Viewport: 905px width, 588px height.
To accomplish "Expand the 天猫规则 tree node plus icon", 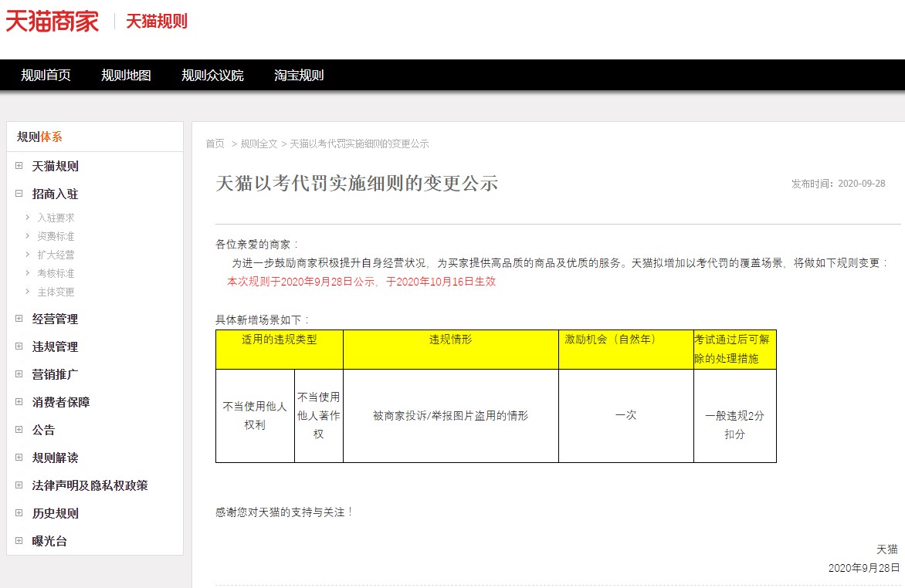I will [x=19, y=166].
